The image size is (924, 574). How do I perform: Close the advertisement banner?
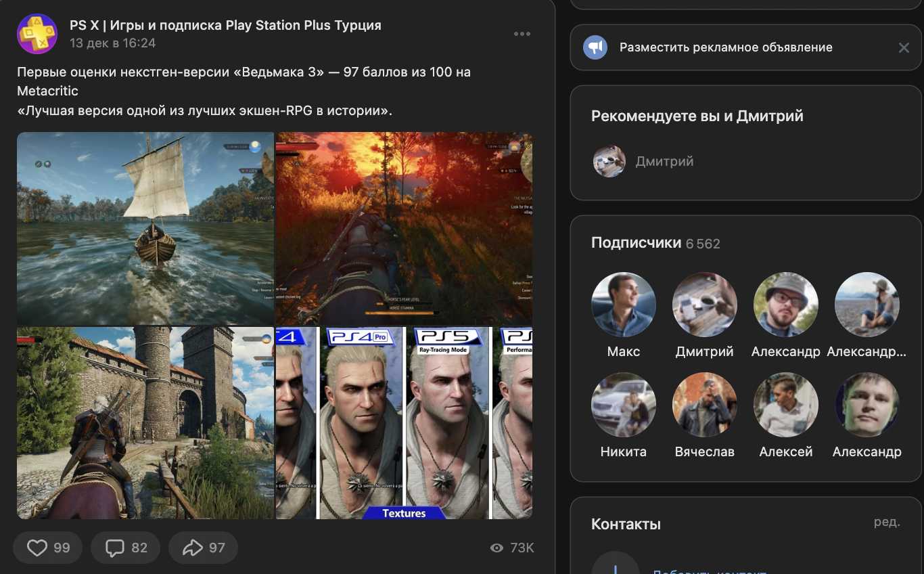tap(904, 47)
